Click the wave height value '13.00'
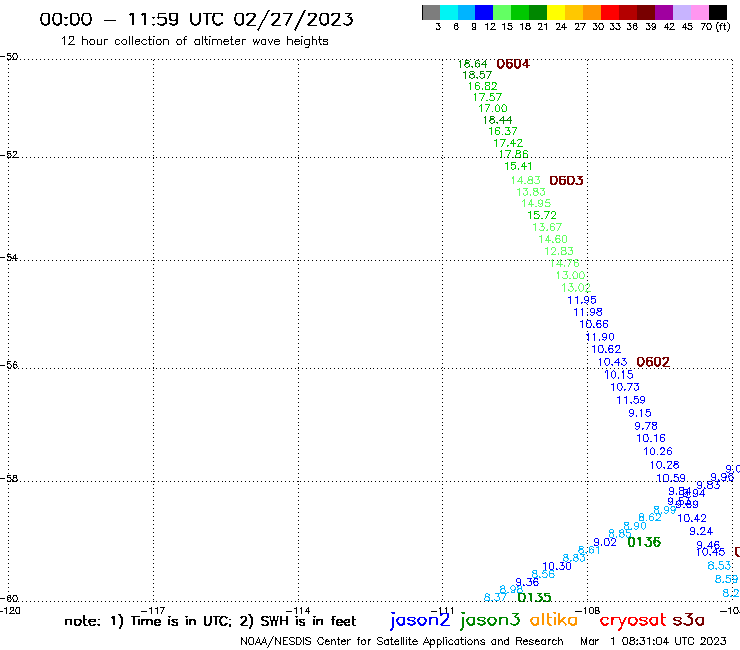 tap(571, 275)
